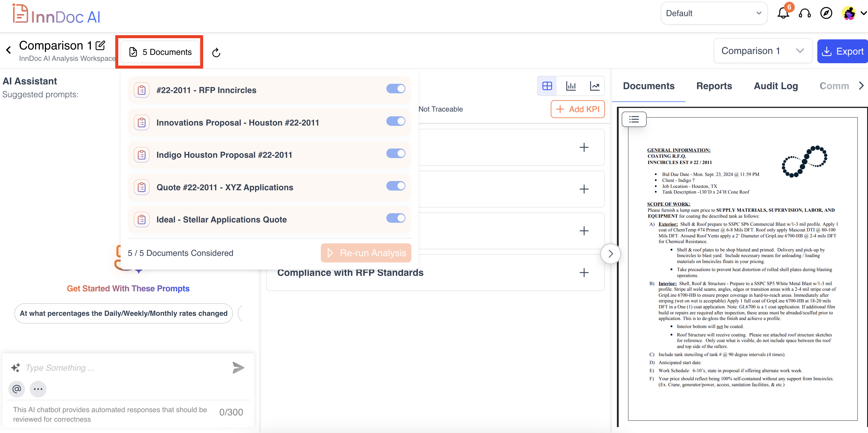868x433 pixels.
Task: Click the compass explore icon
Action: click(x=826, y=13)
